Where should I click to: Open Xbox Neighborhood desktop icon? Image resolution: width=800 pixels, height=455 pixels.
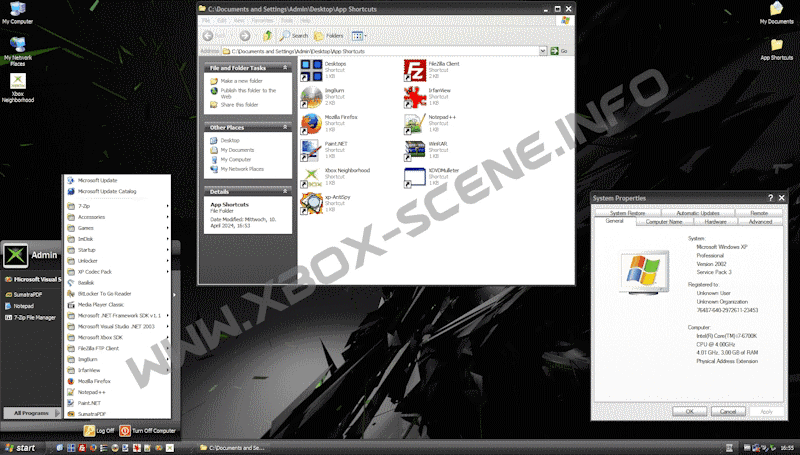[18, 88]
